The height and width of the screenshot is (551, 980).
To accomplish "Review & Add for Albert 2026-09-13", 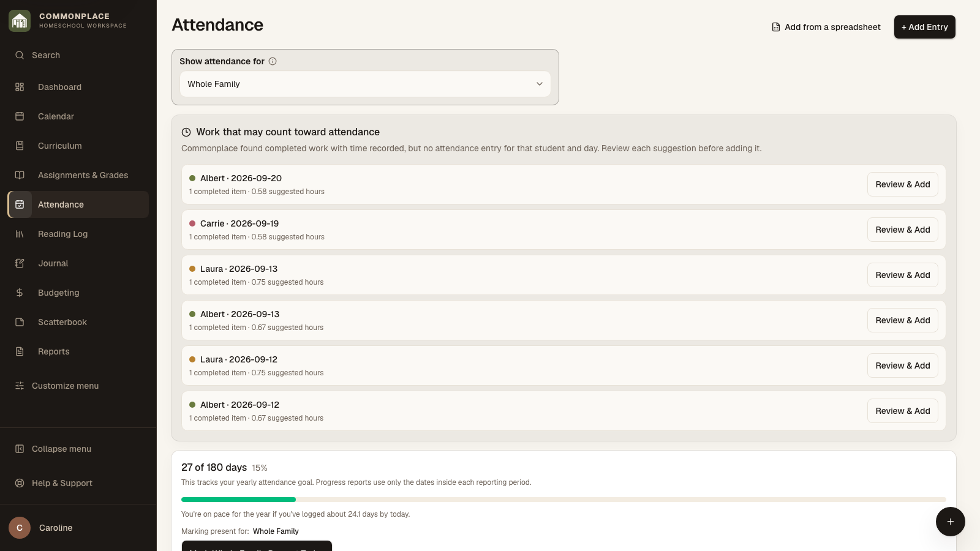I will click(903, 320).
